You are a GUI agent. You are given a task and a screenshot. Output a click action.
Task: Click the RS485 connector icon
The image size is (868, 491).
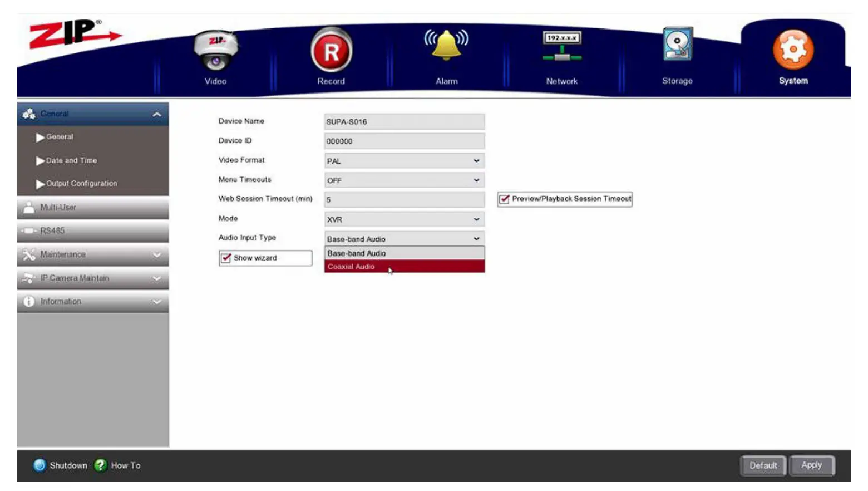(x=29, y=231)
